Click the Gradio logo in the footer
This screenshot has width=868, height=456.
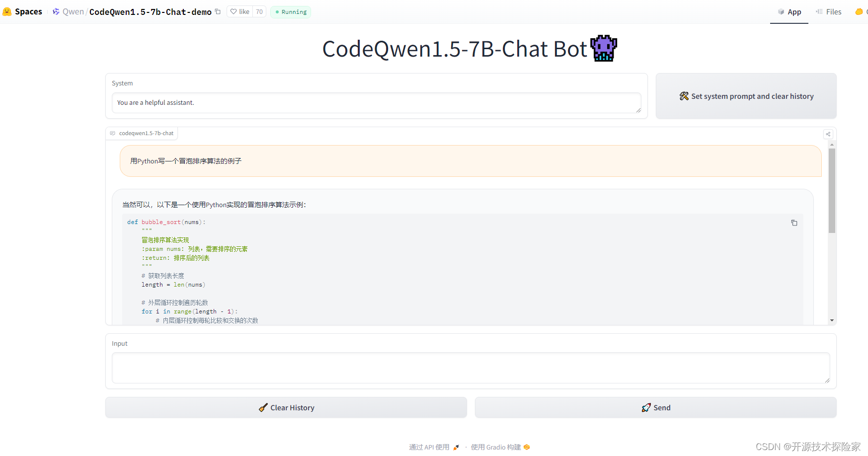527,447
